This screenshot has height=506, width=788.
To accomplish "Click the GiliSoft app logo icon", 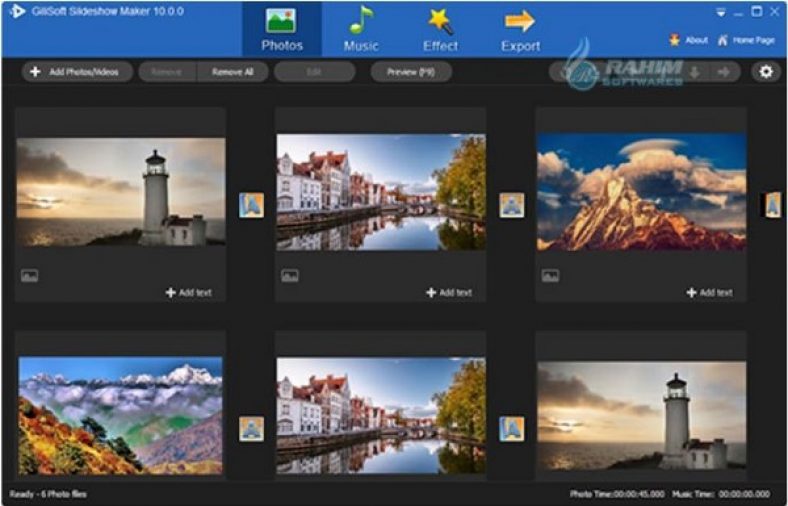I will pos(17,11).
